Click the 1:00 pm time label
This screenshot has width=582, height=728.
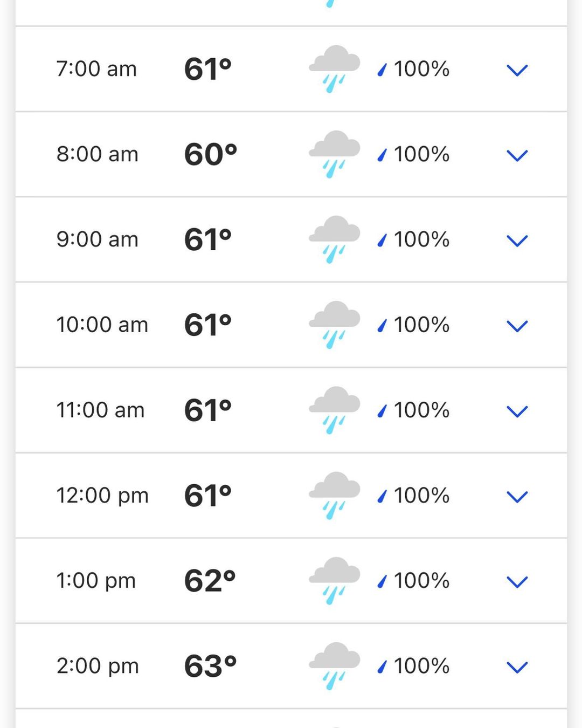pos(96,581)
